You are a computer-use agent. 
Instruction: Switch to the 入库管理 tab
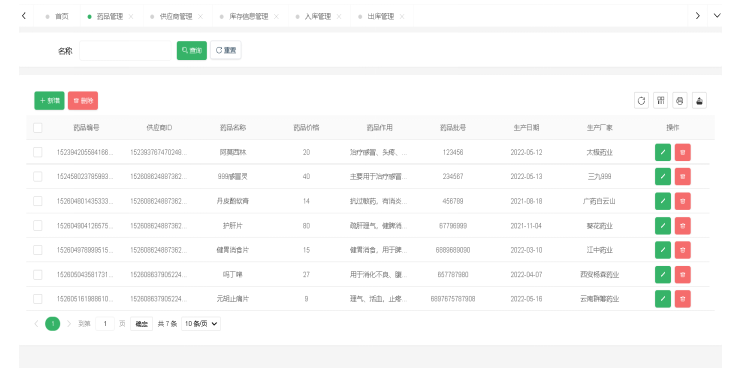318,17
